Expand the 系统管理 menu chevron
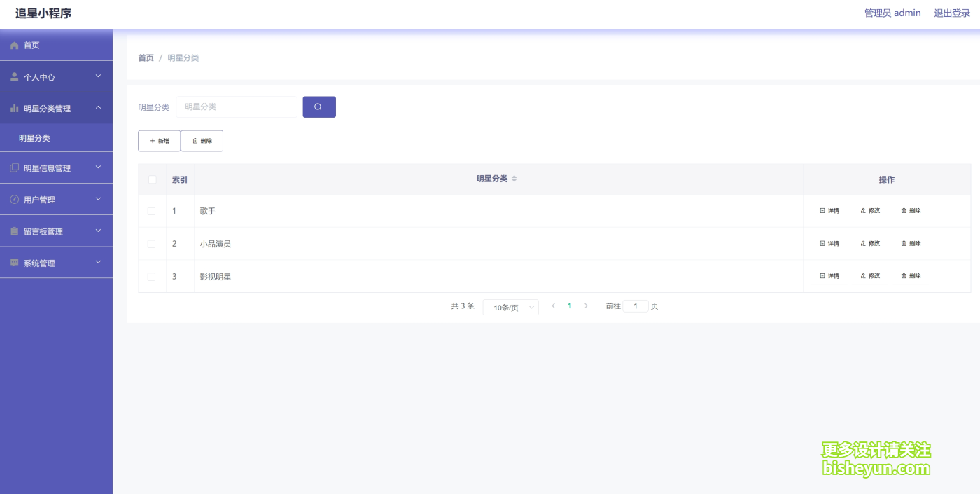 [98, 261]
